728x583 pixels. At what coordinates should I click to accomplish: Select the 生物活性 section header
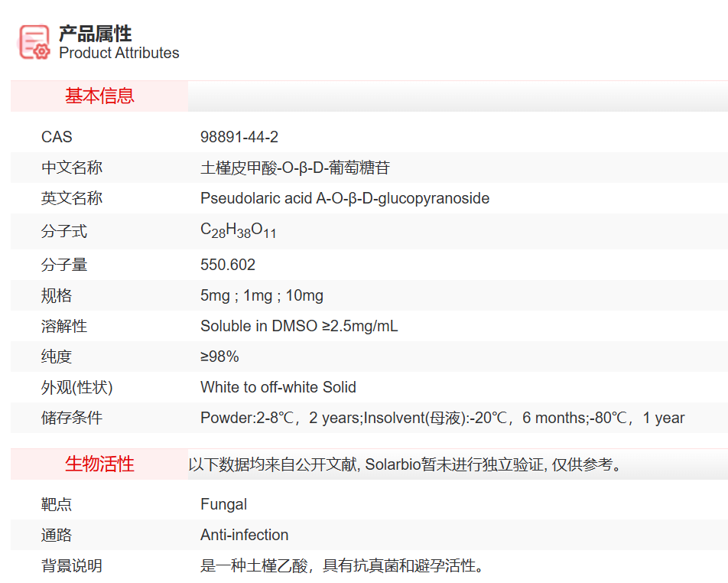pyautogui.click(x=98, y=463)
